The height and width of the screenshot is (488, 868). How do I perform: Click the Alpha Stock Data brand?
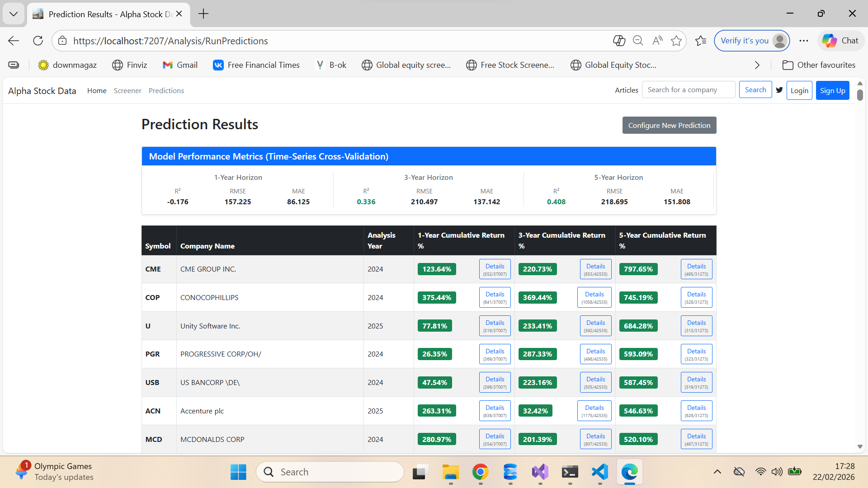tap(42, 91)
